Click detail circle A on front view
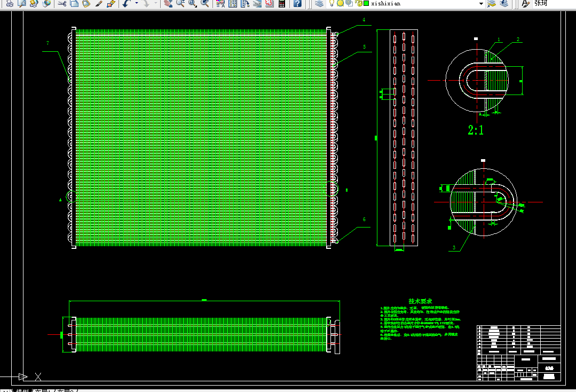The width and height of the screenshot is (576, 392). click(x=71, y=197)
